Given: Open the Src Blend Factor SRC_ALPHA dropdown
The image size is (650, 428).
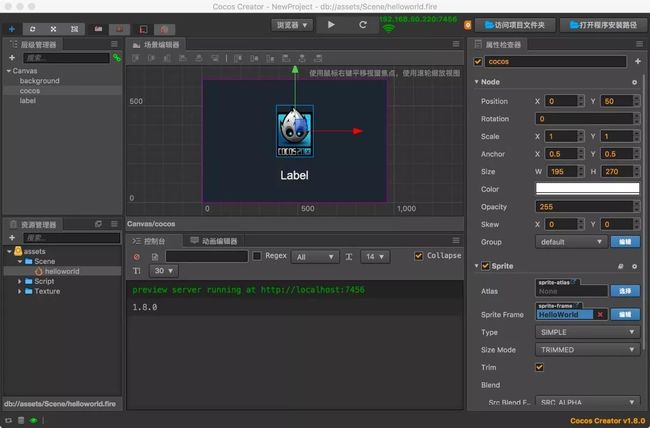Looking at the screenshot, I should pyautogui.click(x=587, y=402).
